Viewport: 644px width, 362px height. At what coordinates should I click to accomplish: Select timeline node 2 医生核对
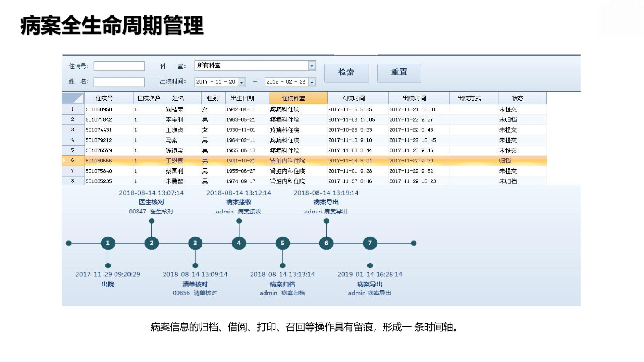click(151, 243)
